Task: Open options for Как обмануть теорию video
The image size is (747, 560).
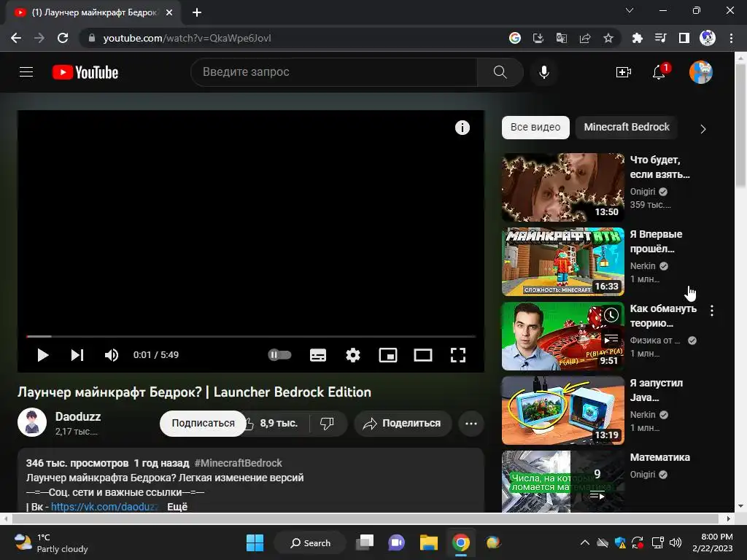Action: 712,311
